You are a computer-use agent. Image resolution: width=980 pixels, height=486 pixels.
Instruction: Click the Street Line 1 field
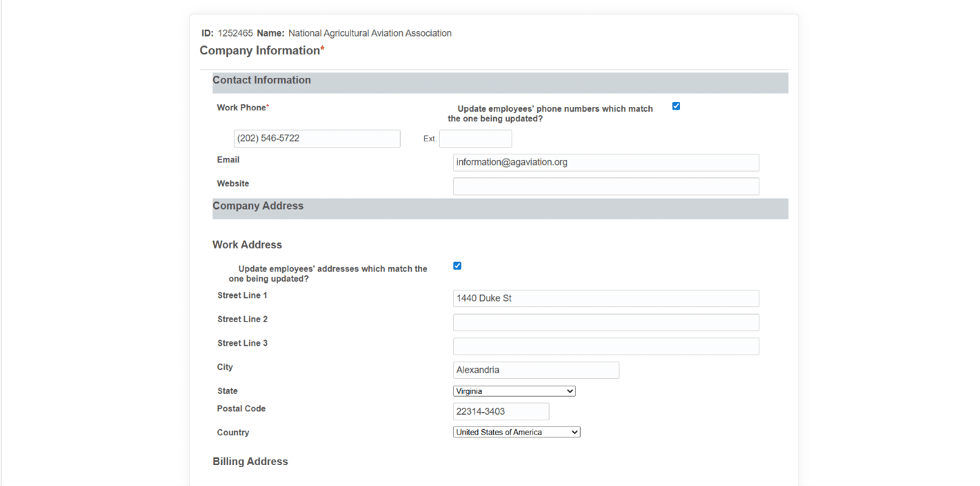click(x=606, y=299)
